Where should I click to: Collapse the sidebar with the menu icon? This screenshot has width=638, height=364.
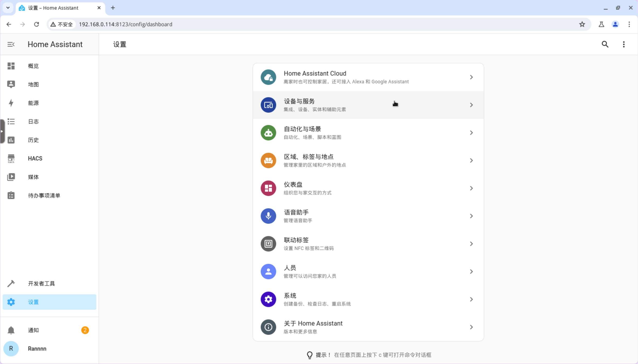click(11, 44)
